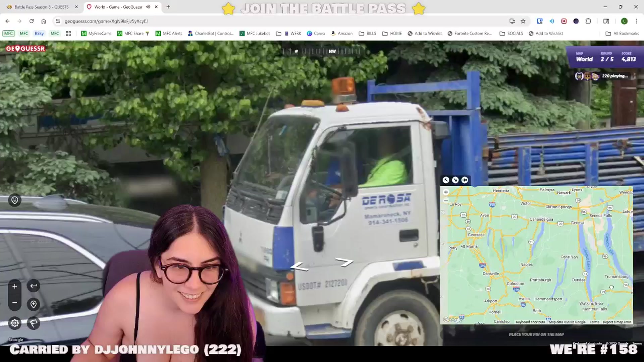This screenshot has height=362, width=644.
Task: Click the GeoGuessr logo
Action: [25, 49]
